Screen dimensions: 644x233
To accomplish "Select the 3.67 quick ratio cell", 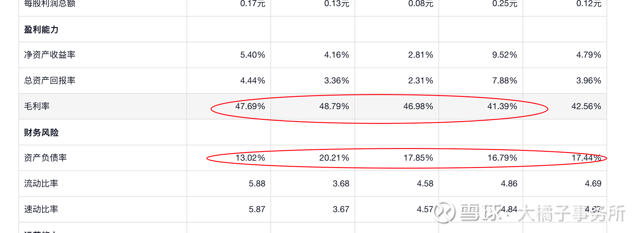I will tap(341, 209).
